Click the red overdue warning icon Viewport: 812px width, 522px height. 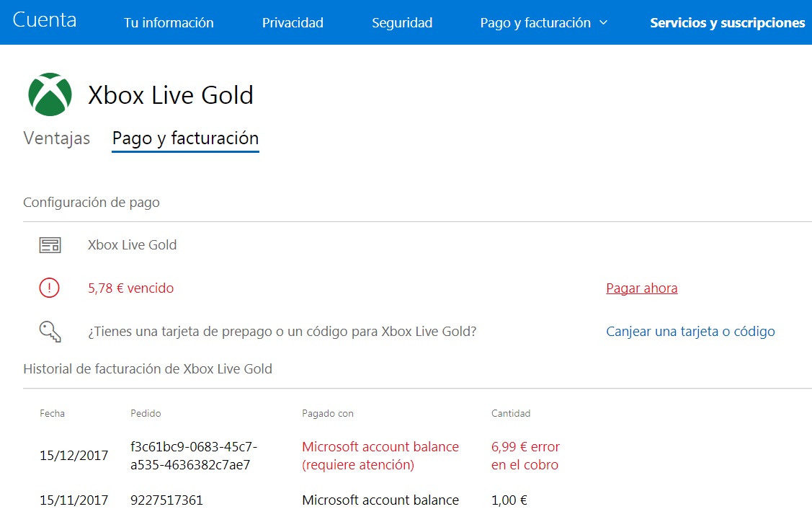coord(50,288)
